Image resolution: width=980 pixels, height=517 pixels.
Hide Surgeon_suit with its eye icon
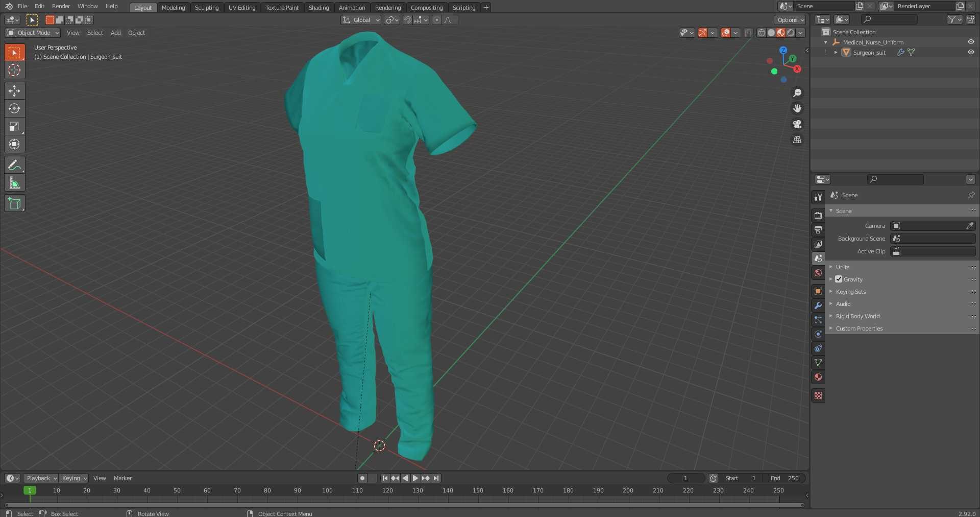point(971,52)
